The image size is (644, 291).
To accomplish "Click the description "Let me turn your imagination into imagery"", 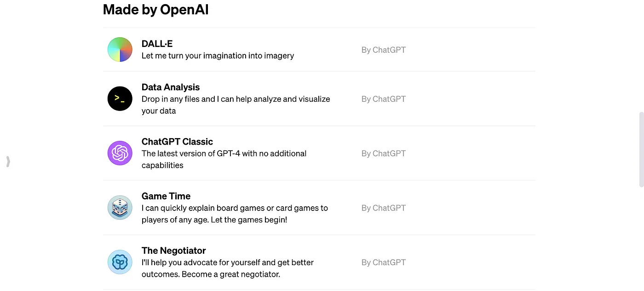I will pos(218,56).
